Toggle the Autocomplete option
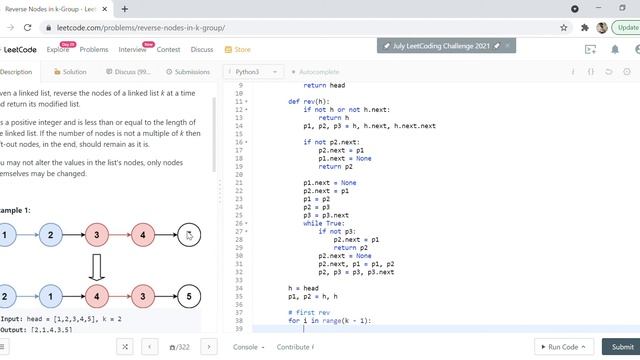Image resolution: width=640 pixels, height=360 pixels. point(315,72)
